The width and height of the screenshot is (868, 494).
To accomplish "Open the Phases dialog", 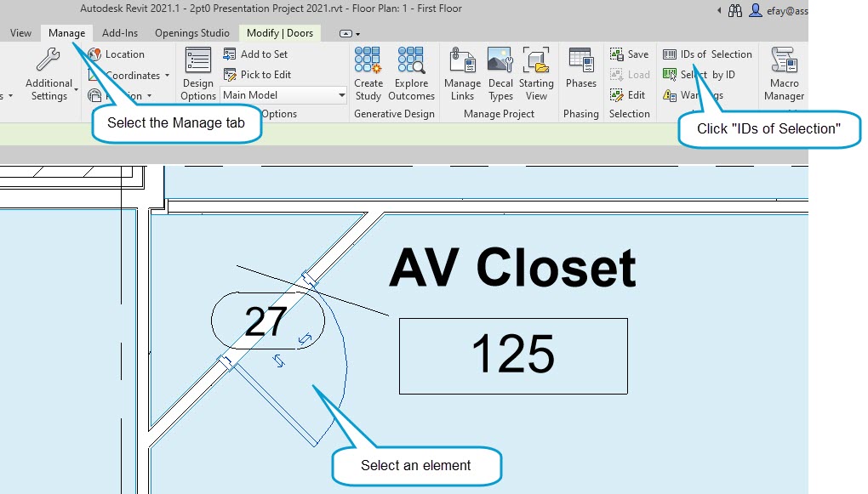I will [x=580, y=75].
